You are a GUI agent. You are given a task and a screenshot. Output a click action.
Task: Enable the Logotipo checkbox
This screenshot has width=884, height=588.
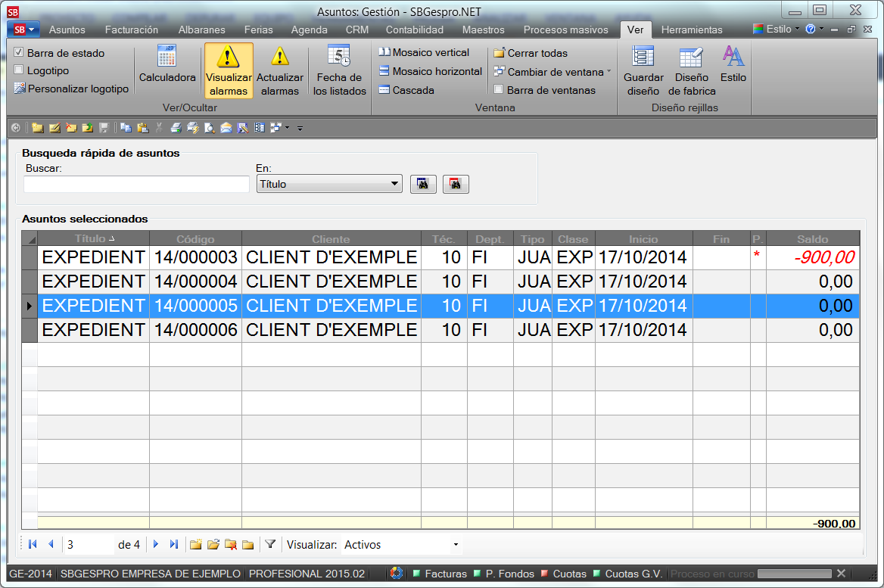[20, 70]
